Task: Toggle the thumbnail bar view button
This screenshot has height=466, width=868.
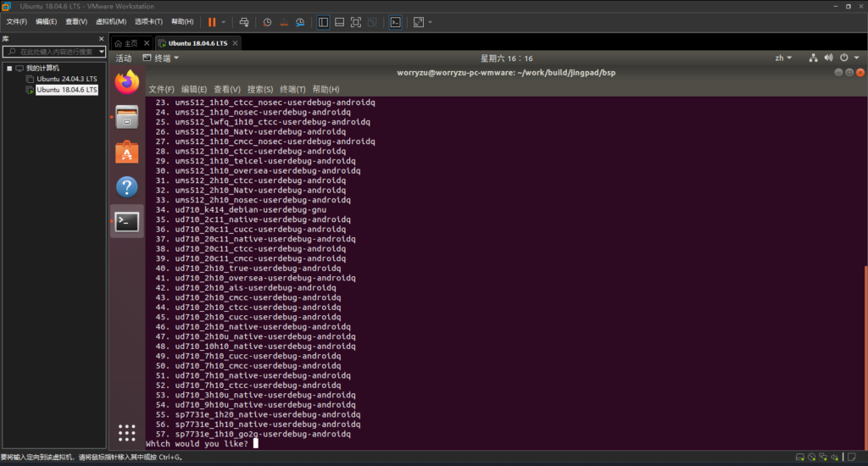Action: tap(339, 22)
